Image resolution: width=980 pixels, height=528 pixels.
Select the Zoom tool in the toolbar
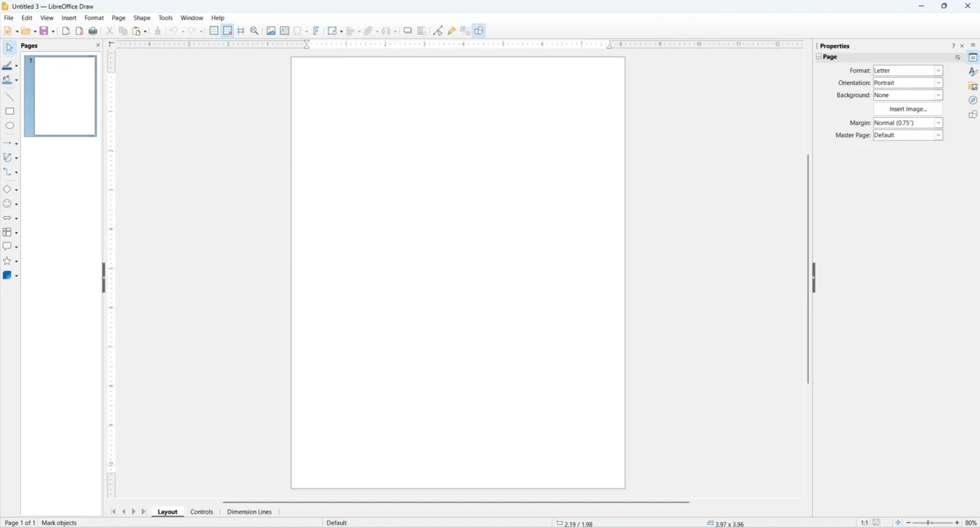point(254,30)
